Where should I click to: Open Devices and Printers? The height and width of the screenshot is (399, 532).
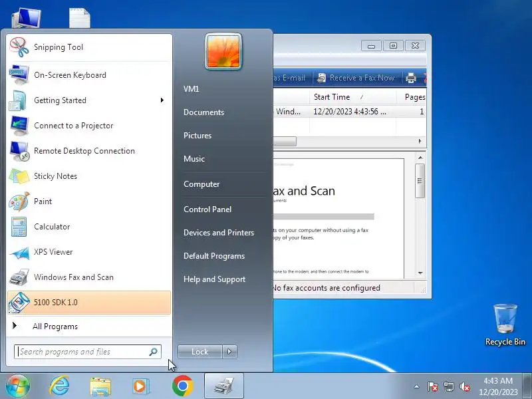219,233
